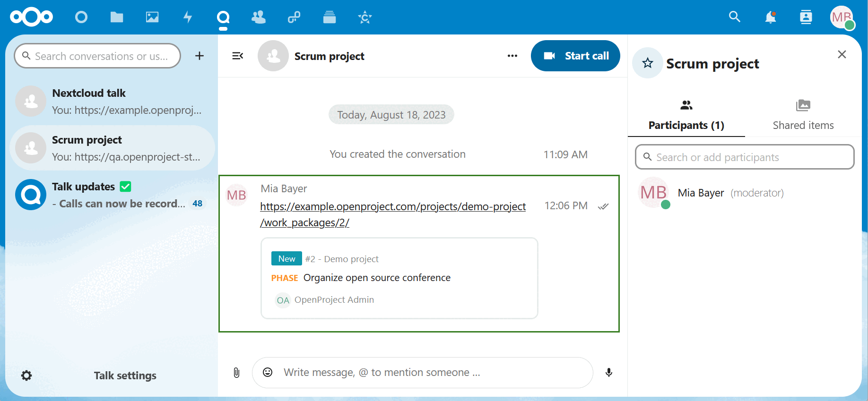This screenshot has height=401, width=868.
Task: Select the Participants tab
Action: 686,115
